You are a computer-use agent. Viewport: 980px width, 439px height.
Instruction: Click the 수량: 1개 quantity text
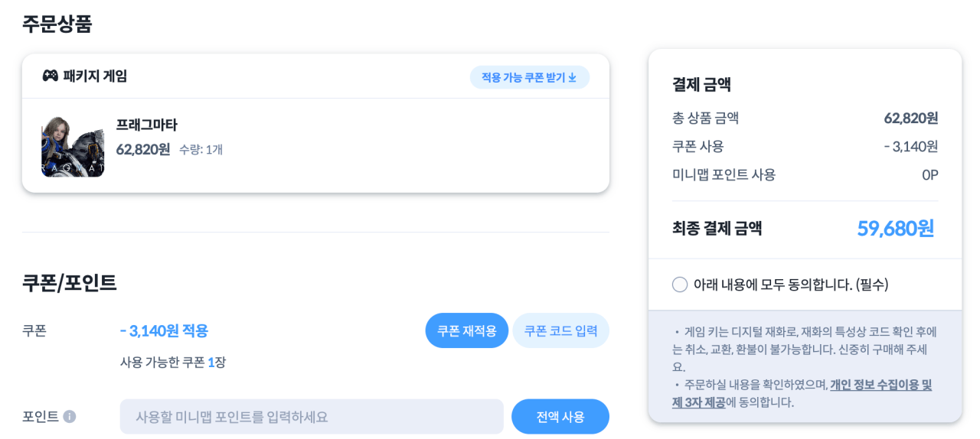(201, 149)
